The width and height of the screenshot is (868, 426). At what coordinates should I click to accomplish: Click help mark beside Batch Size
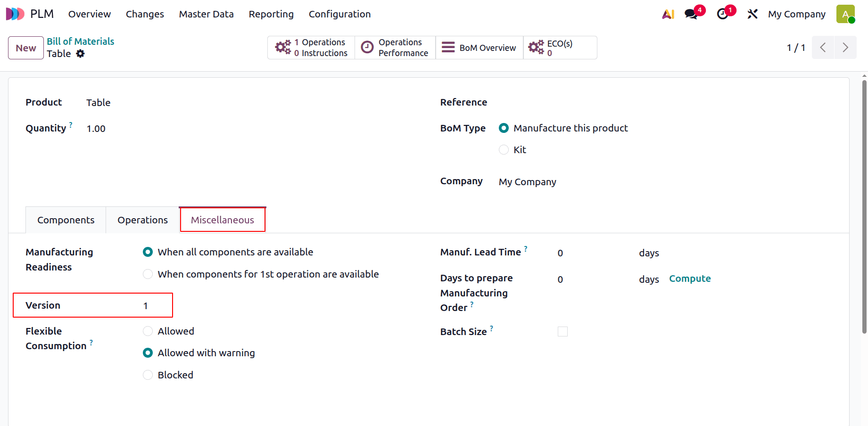[491, 328]
